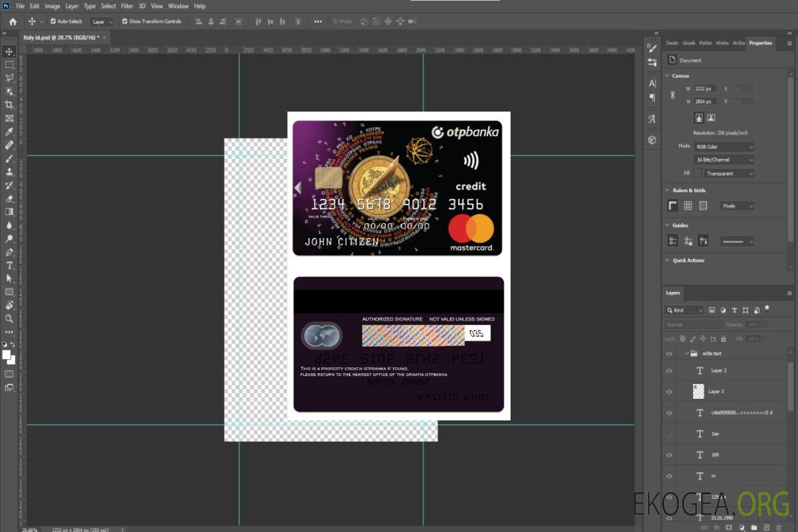Open the Paragraph panel icon

coord(652,98)
